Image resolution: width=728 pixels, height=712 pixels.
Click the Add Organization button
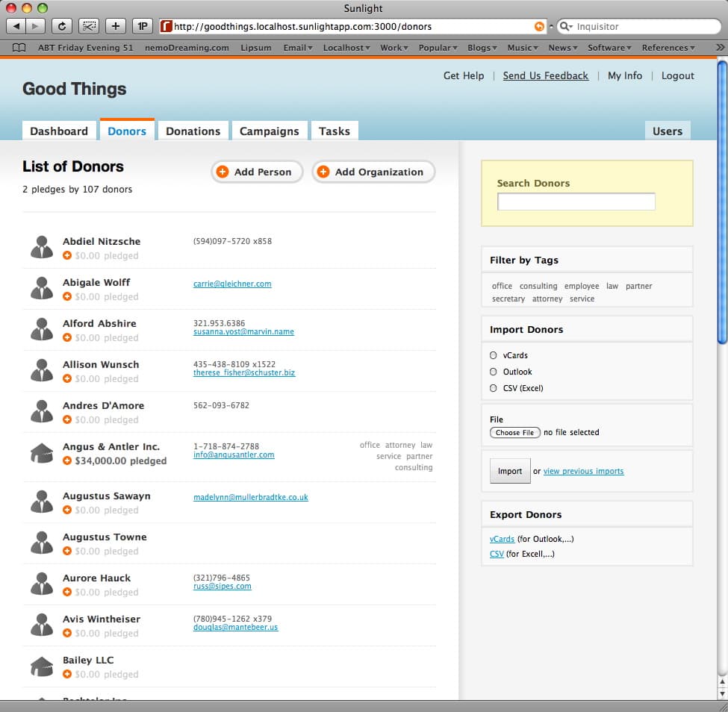[373, 172]
